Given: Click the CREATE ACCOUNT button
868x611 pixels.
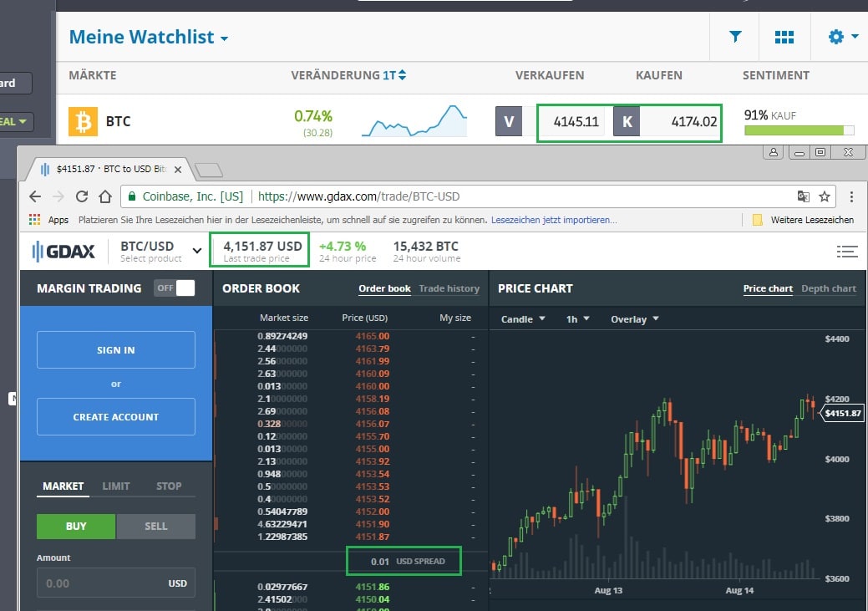Looking at the screenshot, I should [x=116, y=416].
